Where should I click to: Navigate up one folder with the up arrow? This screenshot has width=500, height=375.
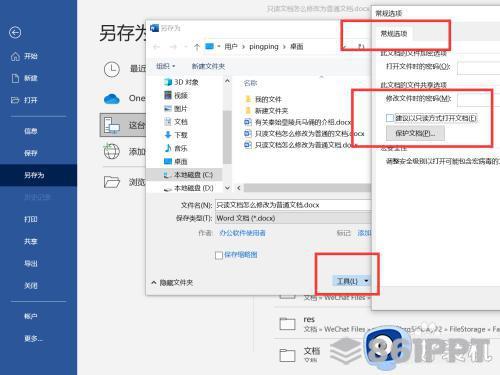(197, 47)
